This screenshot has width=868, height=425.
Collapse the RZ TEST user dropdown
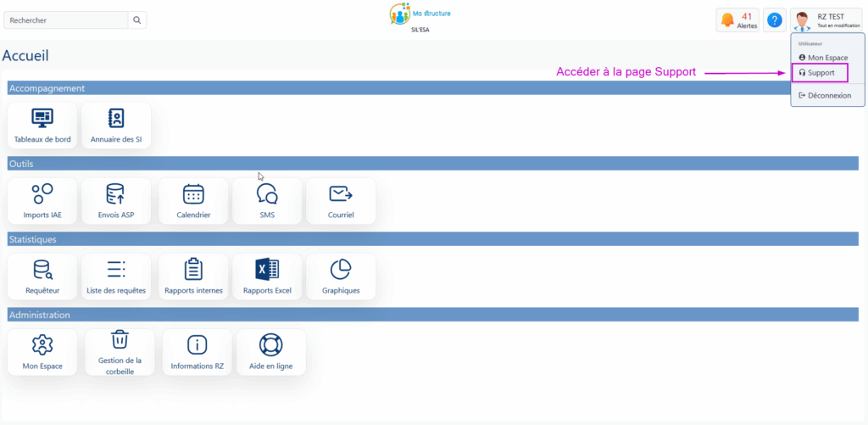[827, 20]
